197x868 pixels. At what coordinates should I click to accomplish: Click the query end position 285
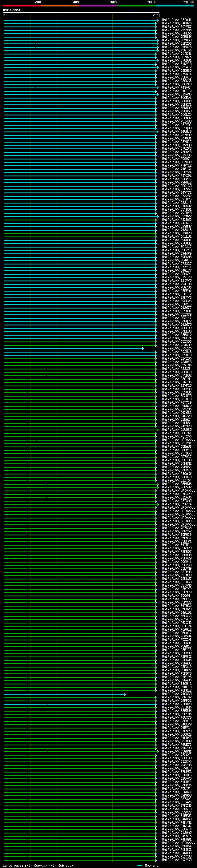click(155, 15)
